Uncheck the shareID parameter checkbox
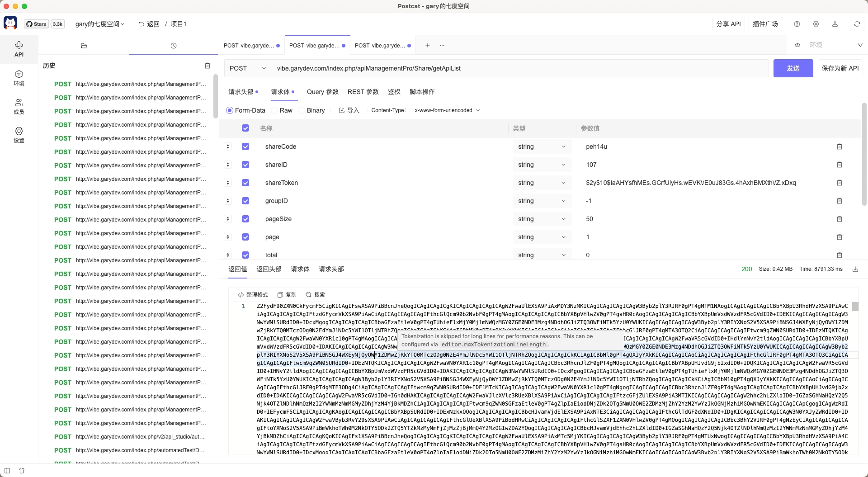868x477 pixels. click(x=245, y=165)
